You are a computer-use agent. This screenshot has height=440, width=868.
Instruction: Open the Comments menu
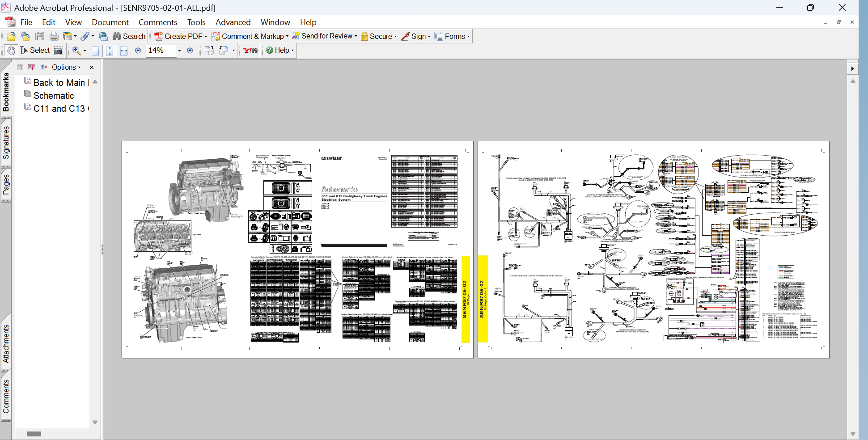(158, 22)
